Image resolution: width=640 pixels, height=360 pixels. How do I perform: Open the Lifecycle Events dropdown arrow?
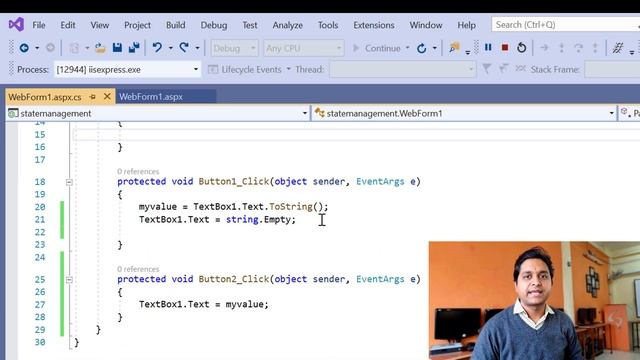click(x=289, y=69)
